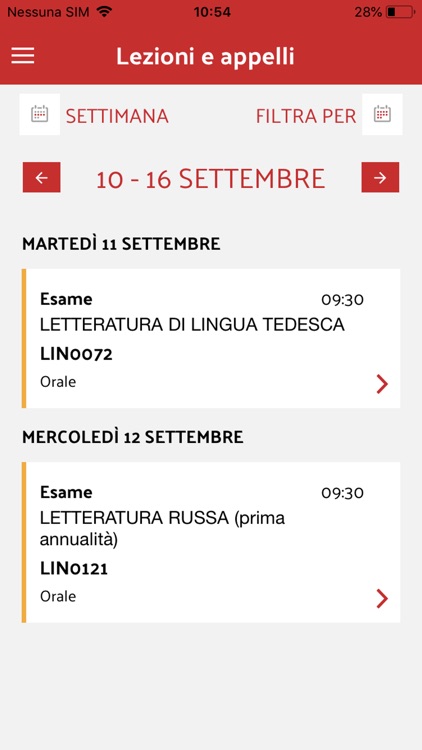Tap the 10:54 clock in status bar
Screen dimensions: 422x750
[x=212, y=12]
